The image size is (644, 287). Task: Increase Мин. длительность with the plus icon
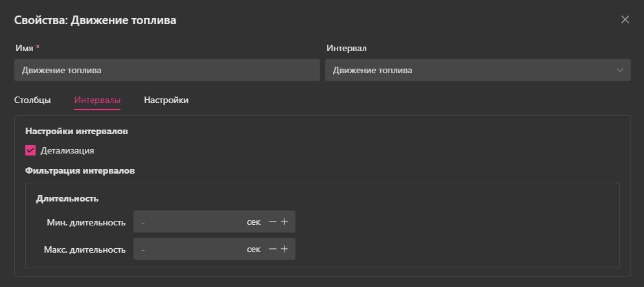(284, 222)
